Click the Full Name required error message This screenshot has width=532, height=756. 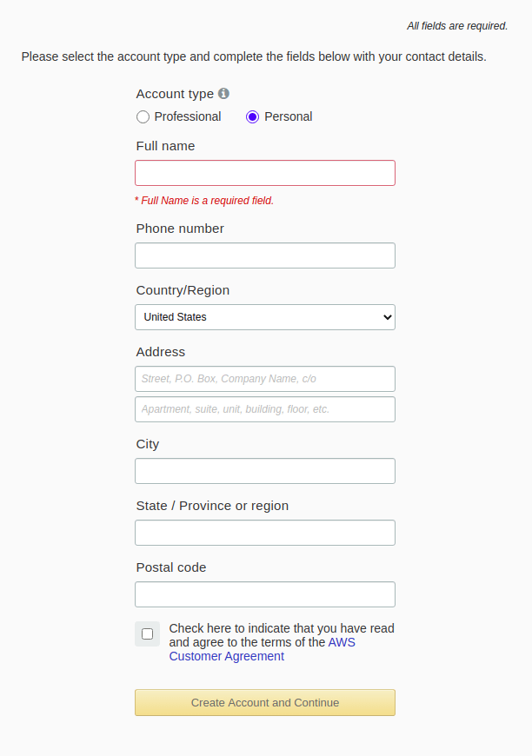pos(204,201)
